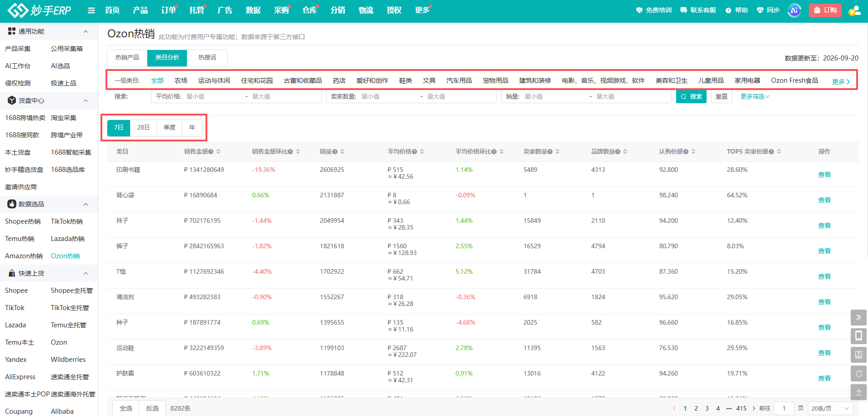Collapse the 通用功能 sidebar section
The image size is (868, 416).
85,31
